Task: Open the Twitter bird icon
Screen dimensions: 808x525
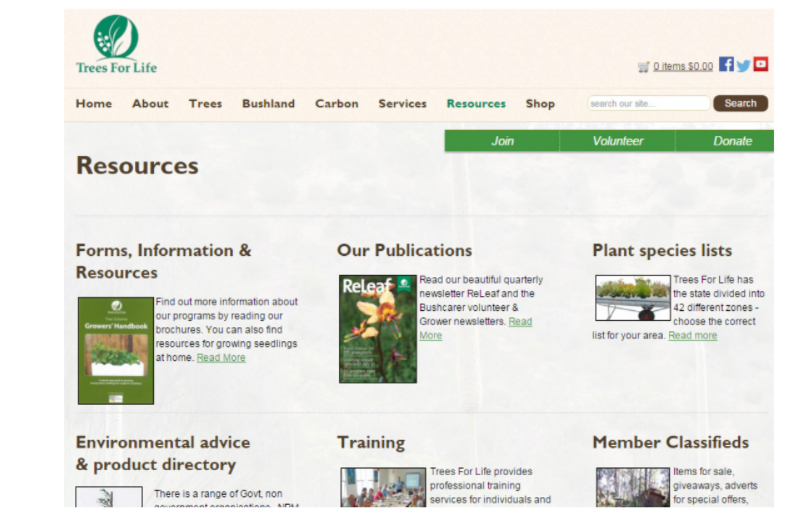Action: tap(743, 65)
